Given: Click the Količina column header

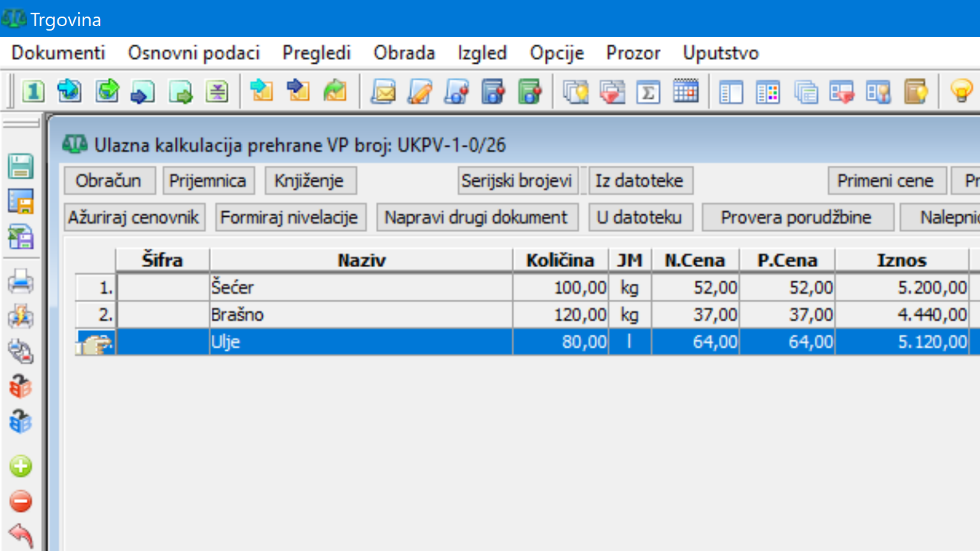Looking at the screenshot, I should click(560, 260).
